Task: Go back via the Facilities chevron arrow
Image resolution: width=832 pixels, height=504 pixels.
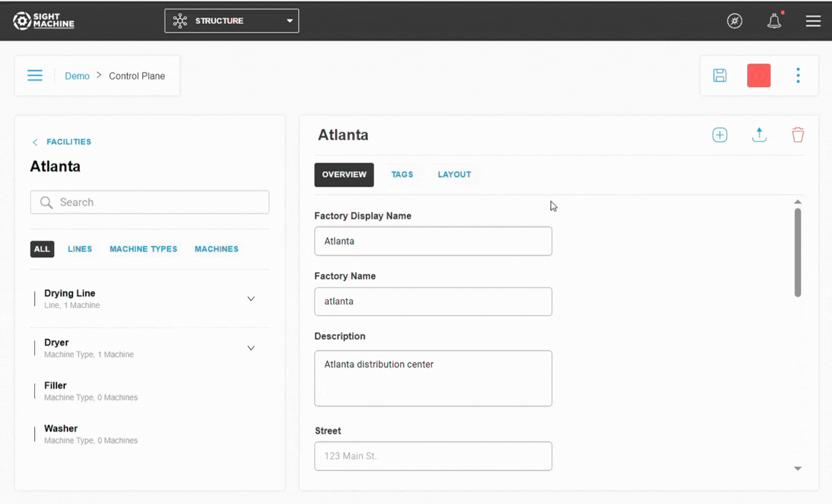Action: pyautogui.click(x=35, y=142)
